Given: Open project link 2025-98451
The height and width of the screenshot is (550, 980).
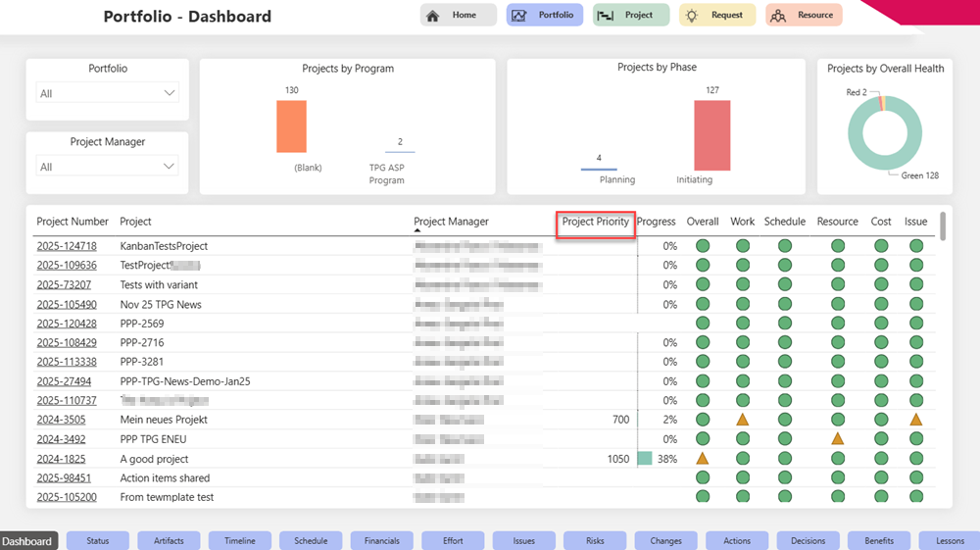Looking at the screenshot, I should (x=64, y=478).
